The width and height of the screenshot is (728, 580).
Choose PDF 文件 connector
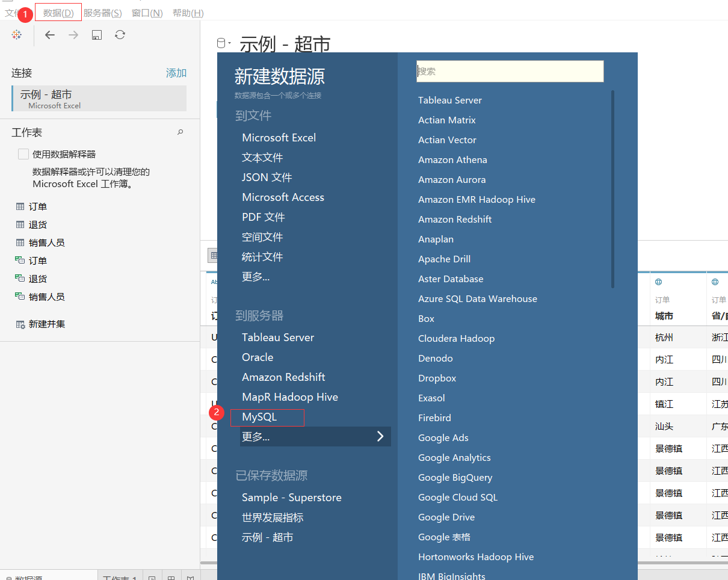coord(263,217)
